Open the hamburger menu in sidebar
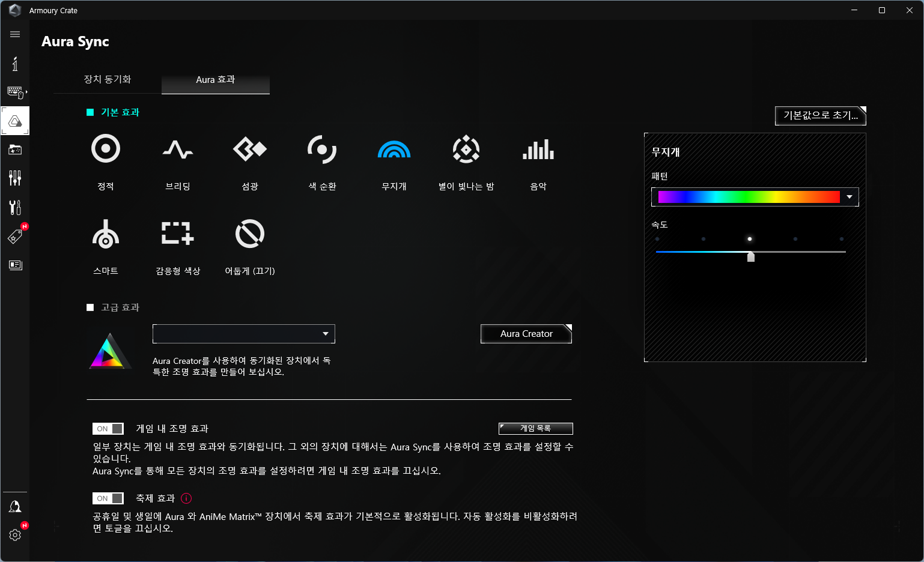Image resolution: width=924 pixels, height=562 pixels. point(15,34)
